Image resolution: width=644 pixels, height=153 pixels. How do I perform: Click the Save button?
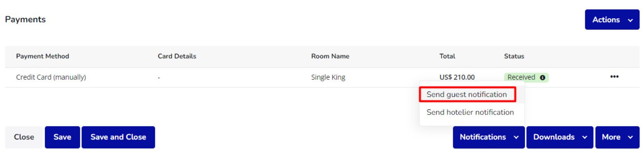coord(62,137)
